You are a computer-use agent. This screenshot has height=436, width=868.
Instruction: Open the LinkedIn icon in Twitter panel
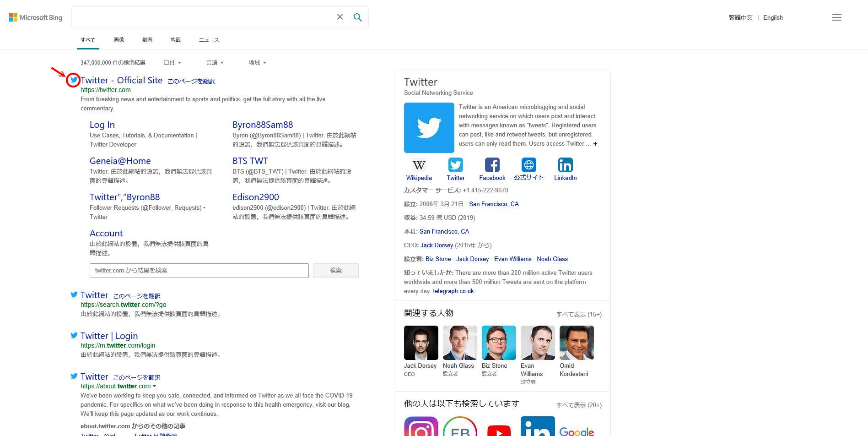(566, 165)
